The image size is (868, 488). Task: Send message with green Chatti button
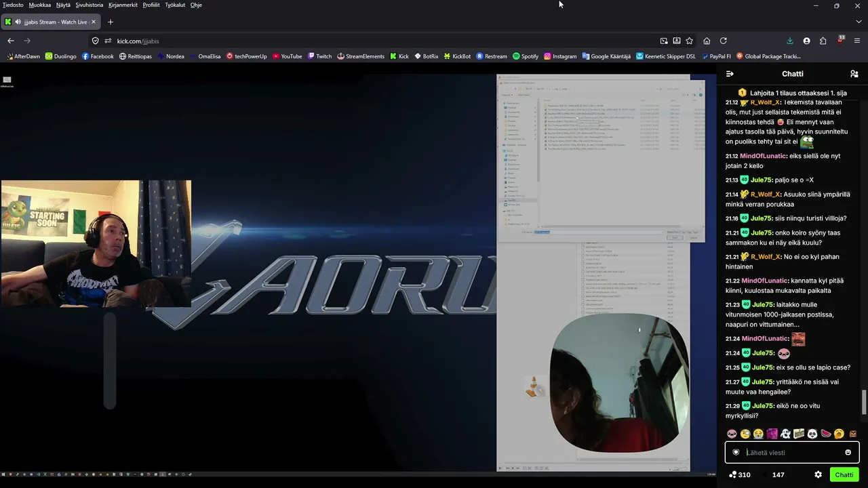pos(844,474)
